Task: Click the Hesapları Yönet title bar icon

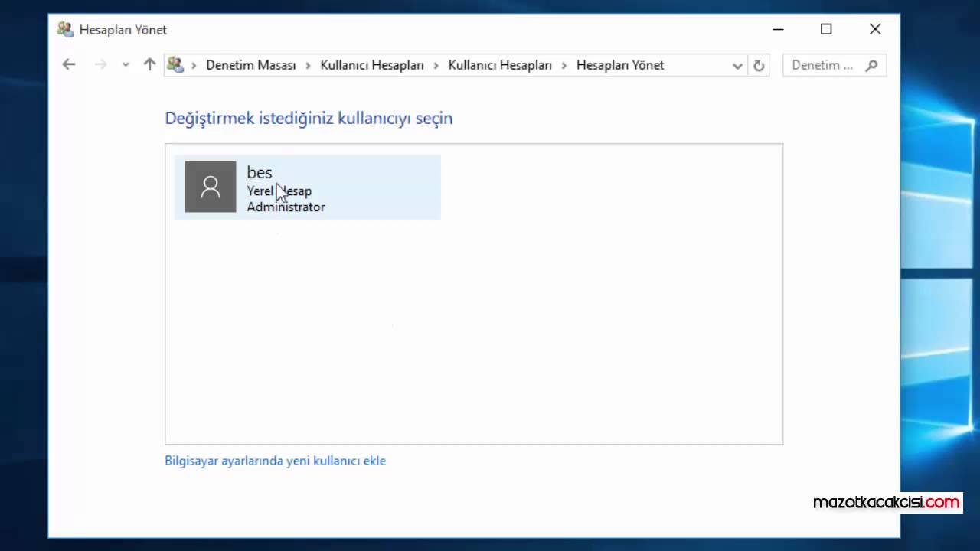Action: [x=65, y=29]
